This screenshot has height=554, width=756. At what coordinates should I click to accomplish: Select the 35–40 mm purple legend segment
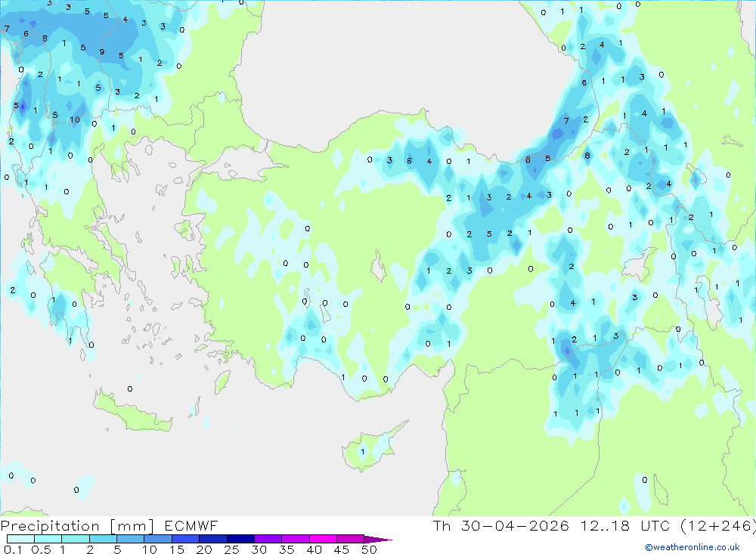coord(296,539)
